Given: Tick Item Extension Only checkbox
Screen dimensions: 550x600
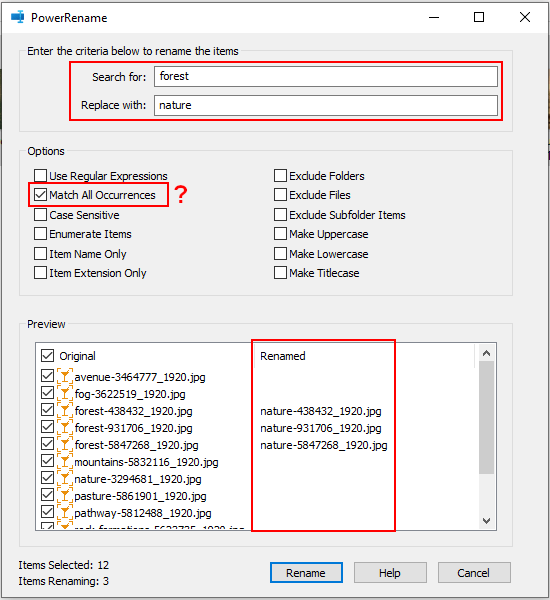Looking at the screenshot, I should (x=40, y=273).
